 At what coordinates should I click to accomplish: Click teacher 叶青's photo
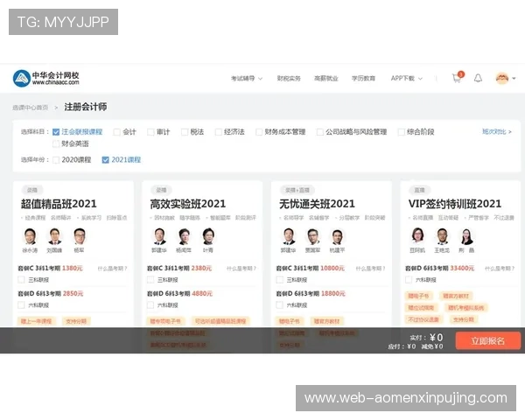208,236
